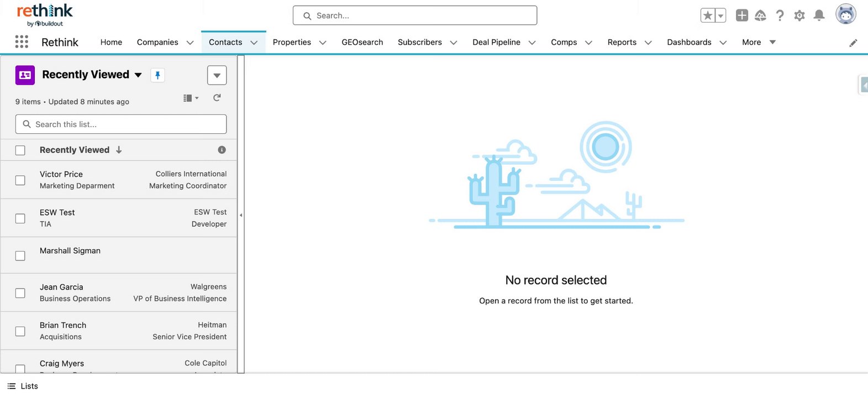The height and width of the screenshot is (398, 868).
Task: Open the list view picker caret
Action: (x=138, y=75)
